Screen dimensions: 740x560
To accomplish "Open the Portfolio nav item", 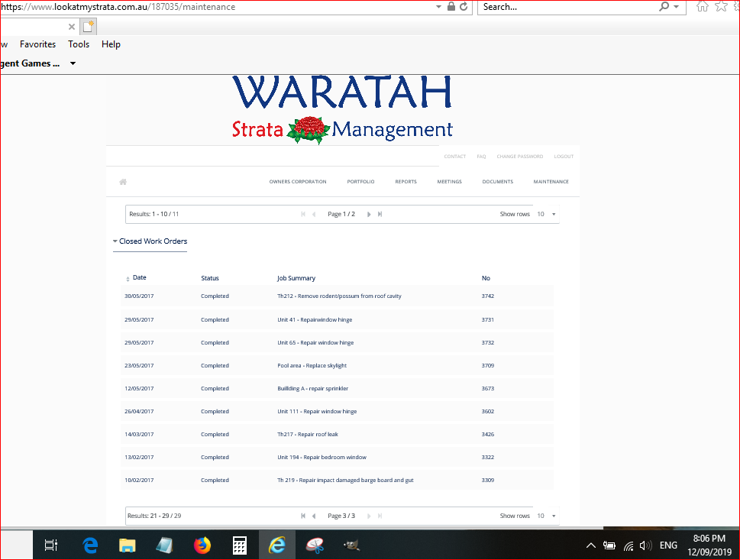I will coord(360,182).
